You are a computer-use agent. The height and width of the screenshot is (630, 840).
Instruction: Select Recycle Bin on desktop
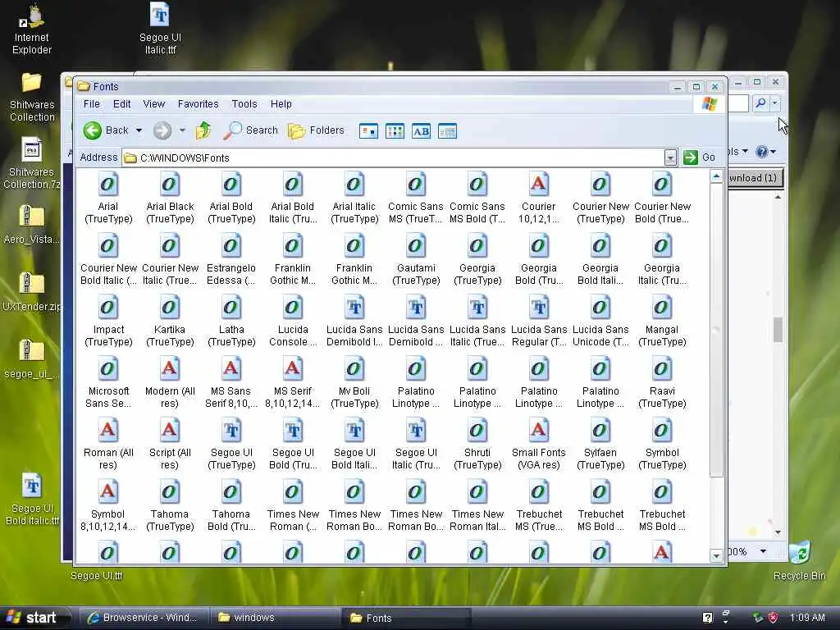(799, 561)
